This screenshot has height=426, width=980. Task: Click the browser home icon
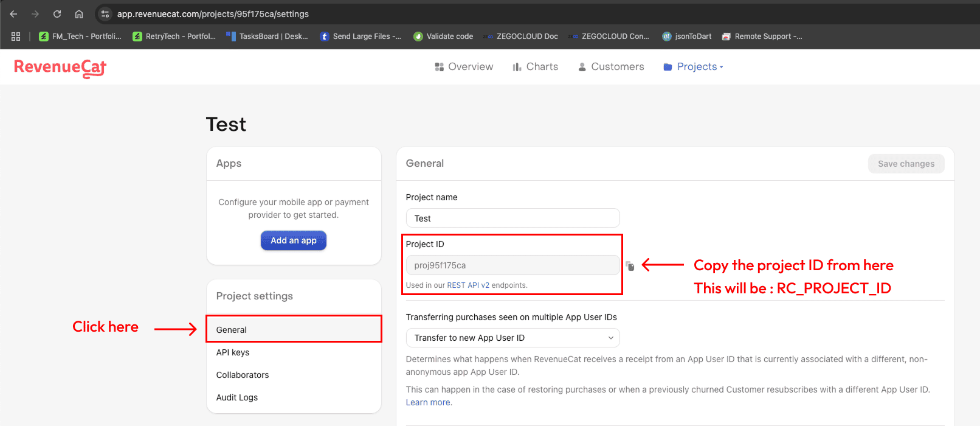[x=79, y=14]
